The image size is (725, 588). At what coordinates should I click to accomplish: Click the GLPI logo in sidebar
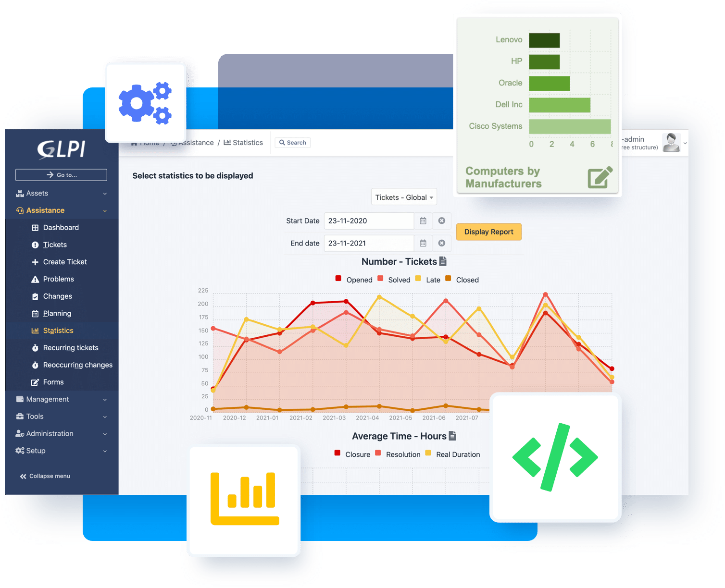[x=62, y=149]
